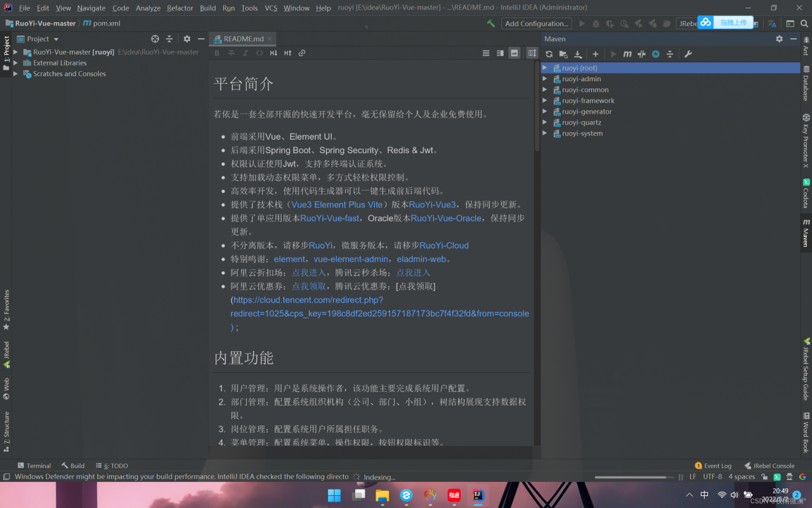
Task: Toggle read-only lock icon in status bar
Action: click(x=764, y=477)
